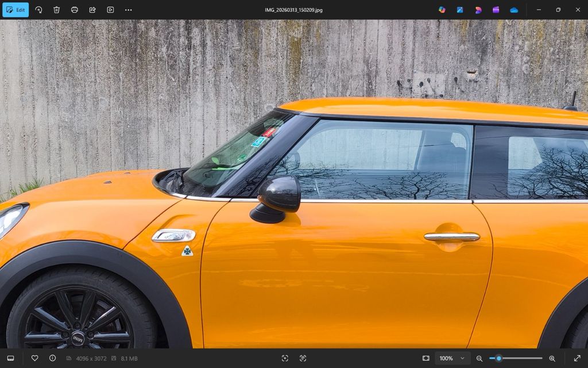This screenshot has width=588, height=368.
Task: Open the Clipchamp icon in title bar
Action: (x=496, y=10)
